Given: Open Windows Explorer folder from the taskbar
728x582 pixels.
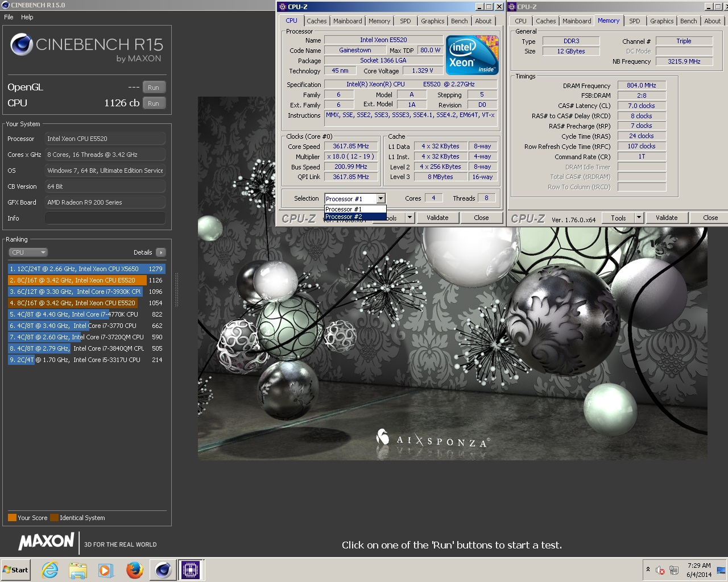Looking at the screenshot, I should point(78,570).
